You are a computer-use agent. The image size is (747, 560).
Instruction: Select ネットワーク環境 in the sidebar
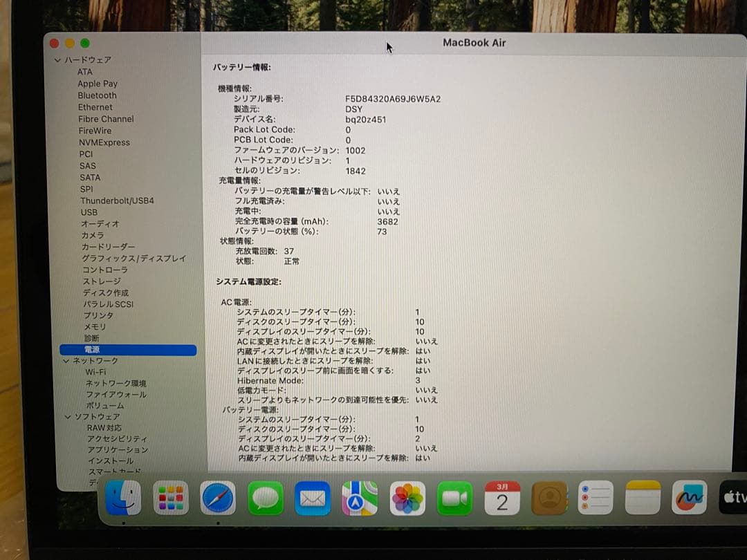pyautogui.click(x=116, y=383)
